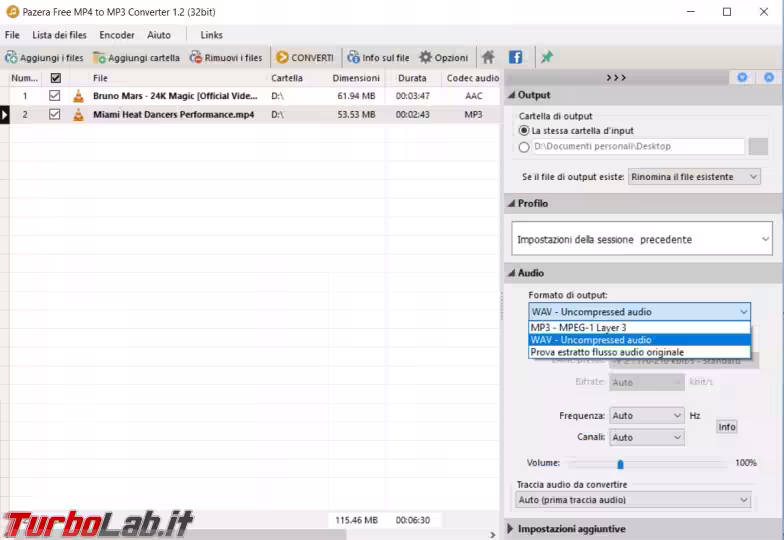The height and width of the screenshot is (540, 784).
Task: Open the Traccia audio da convertire dropdown
Action: pos(633,500)
